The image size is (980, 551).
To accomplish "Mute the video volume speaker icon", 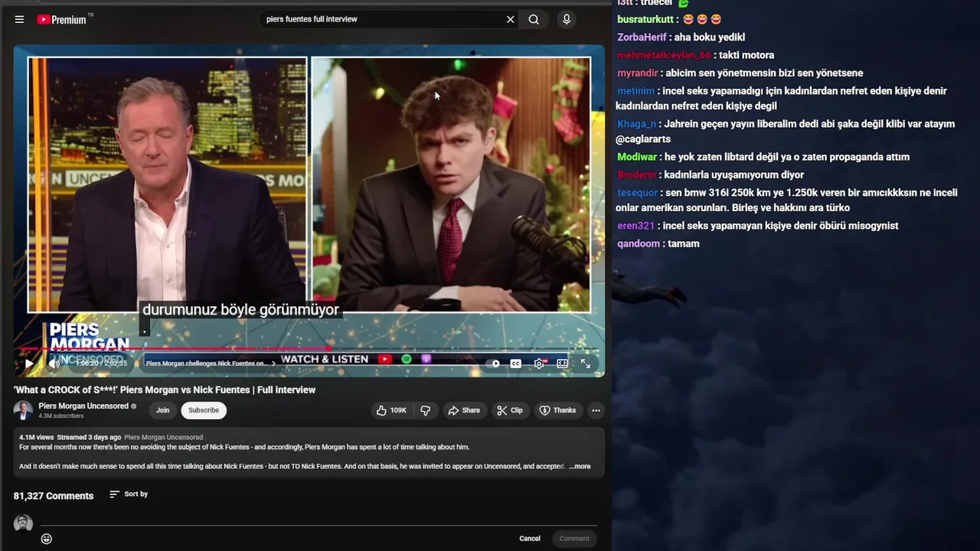I will [54, 364].
